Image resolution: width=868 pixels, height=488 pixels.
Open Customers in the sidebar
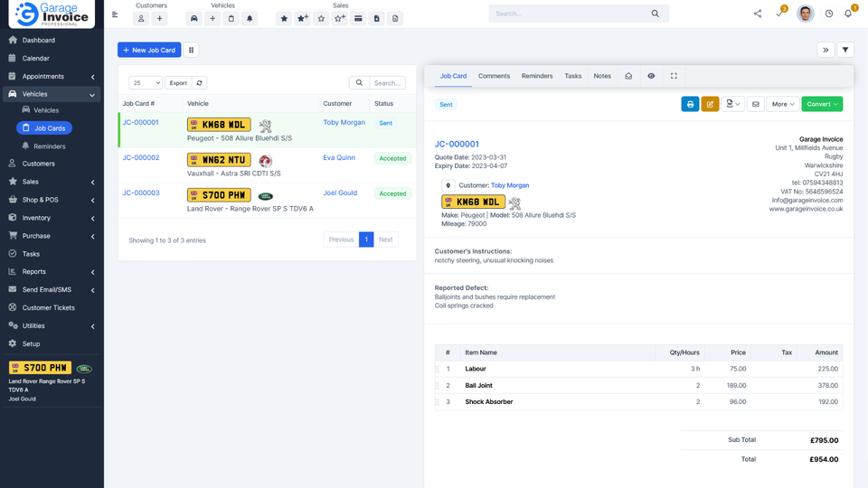coord(38,164)
